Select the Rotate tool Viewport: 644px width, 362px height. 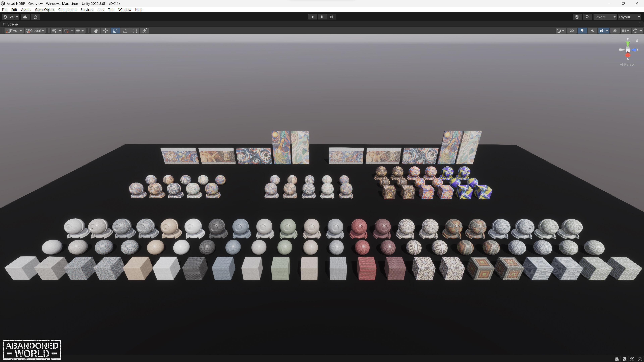tap(115, 31)
